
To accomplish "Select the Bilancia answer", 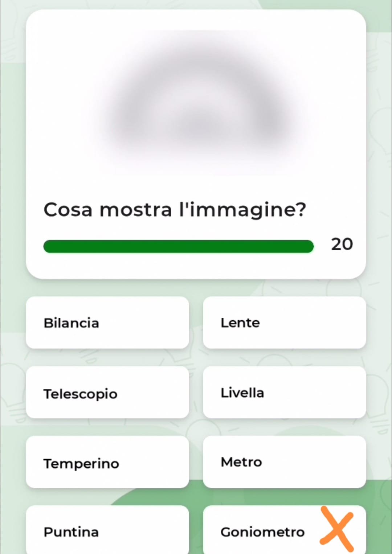I will pyautogui.click(x=107, y=323).
